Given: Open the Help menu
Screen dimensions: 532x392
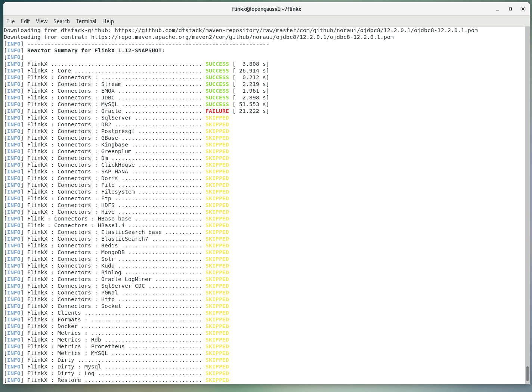Looking at the screenshot, I should 108,21.
